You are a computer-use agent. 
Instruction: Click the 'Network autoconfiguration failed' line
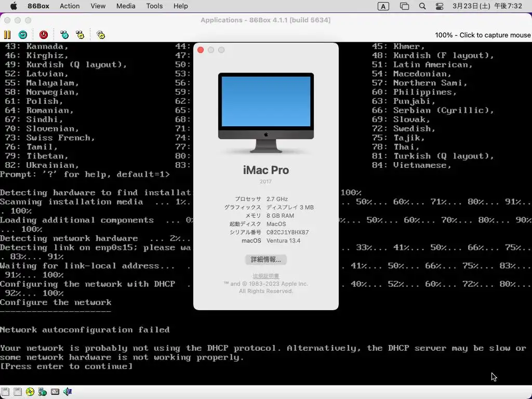pos(85,329)
